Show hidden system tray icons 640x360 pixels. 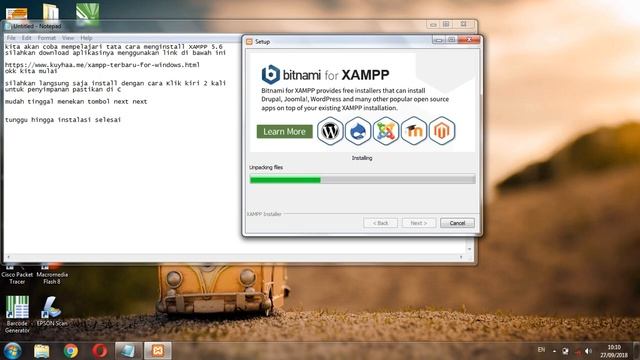click(554, 351)
